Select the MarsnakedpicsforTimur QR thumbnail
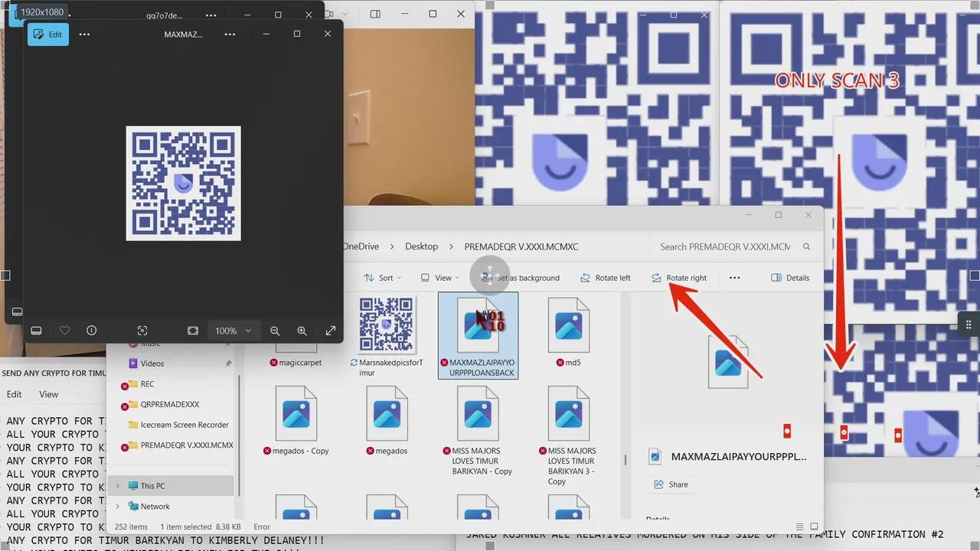This screenshot has width=980, height=551. point(387,324)
